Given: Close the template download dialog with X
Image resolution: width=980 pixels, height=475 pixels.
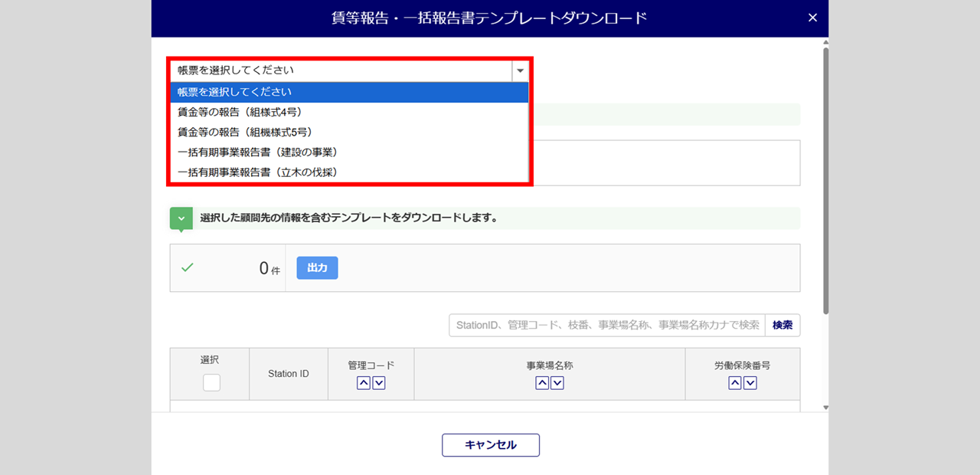Looking at the screenshot, I should click(812, 18).
